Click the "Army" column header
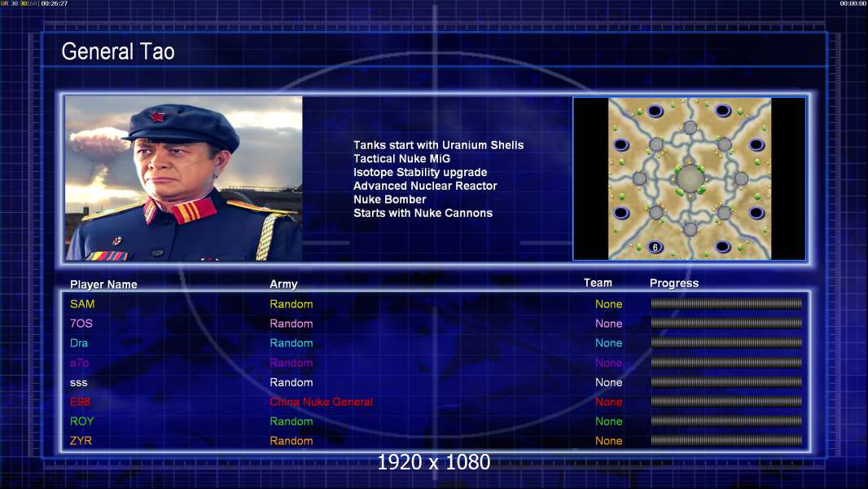This screenshot has width=868, height=489. pos(283,284)
